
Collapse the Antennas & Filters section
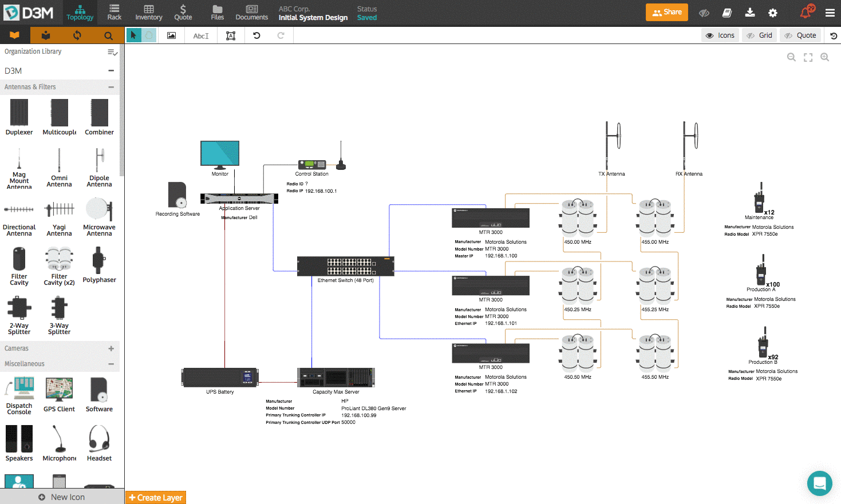112,86
